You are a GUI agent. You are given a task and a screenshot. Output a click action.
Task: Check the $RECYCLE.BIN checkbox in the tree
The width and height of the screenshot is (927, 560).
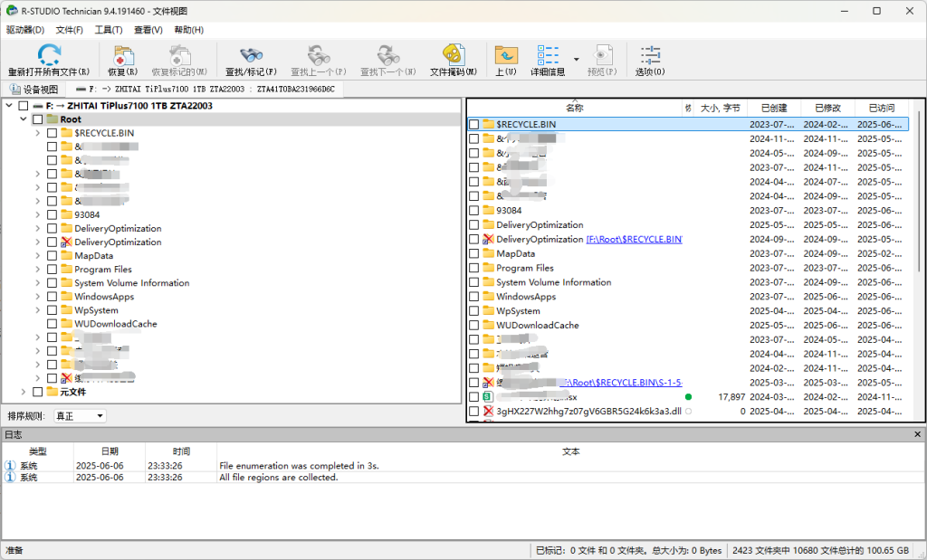(52, 133)
